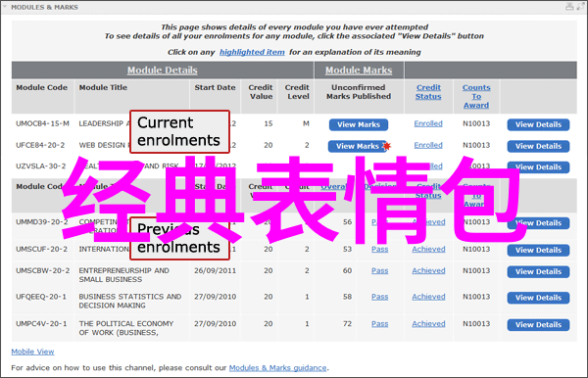Screen dimensions: 588x378
Task: Click Pass decision for UFQEEQ-20-1
Action: pyautogui.click(x=380, y=297)
